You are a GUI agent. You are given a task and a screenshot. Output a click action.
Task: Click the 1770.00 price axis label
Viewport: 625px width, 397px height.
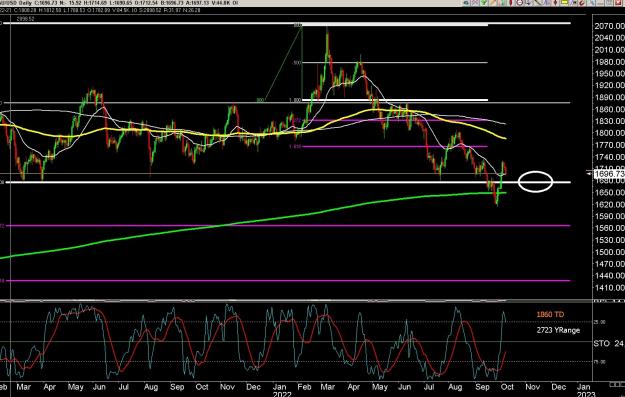pyautogui.click(x=609, y=145)
